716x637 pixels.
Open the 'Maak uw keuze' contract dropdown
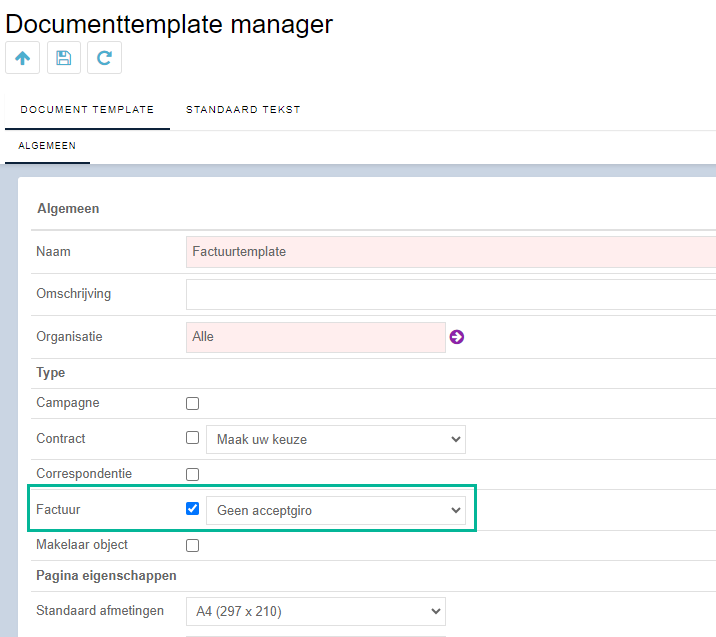point(336,440)
